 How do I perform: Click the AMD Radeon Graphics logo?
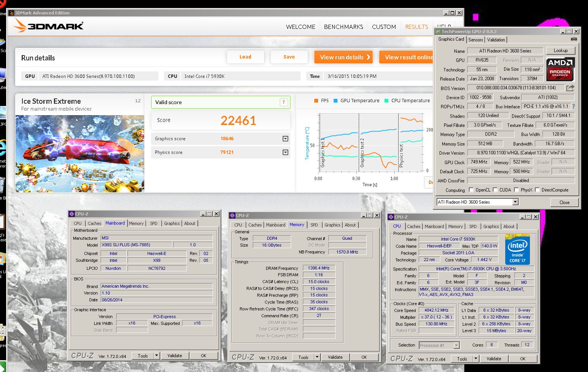pyautogui.click(x=560, y=69)
